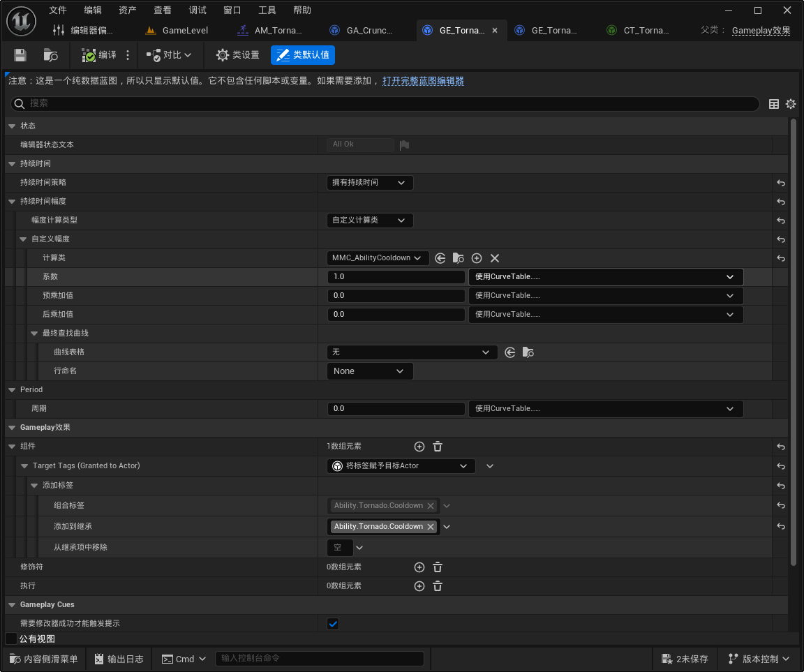Open the 输出日志 panel
The width and height of the screenshot is (804, 672).
click(x=119, y=659)
